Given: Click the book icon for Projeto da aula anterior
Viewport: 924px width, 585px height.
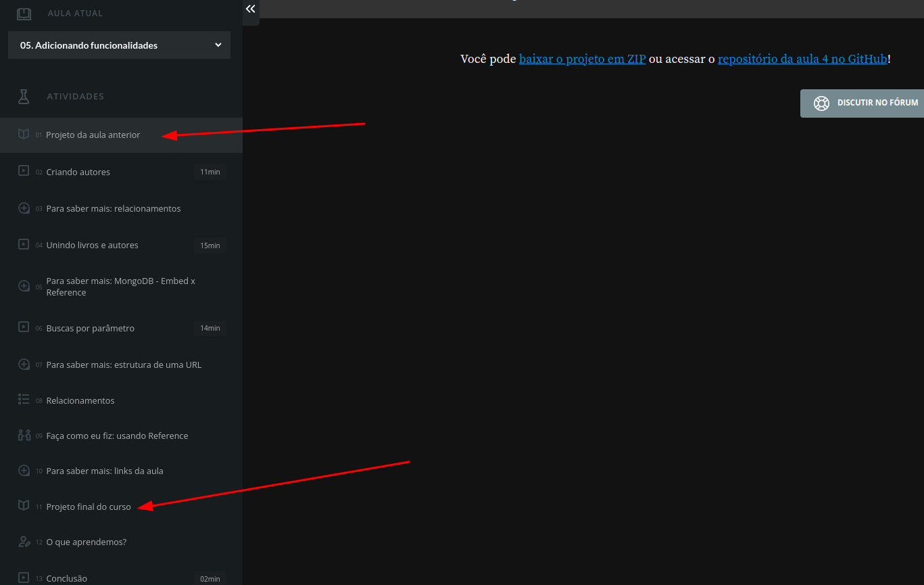Looking at the screenshot, I should [x=24, y=135].
